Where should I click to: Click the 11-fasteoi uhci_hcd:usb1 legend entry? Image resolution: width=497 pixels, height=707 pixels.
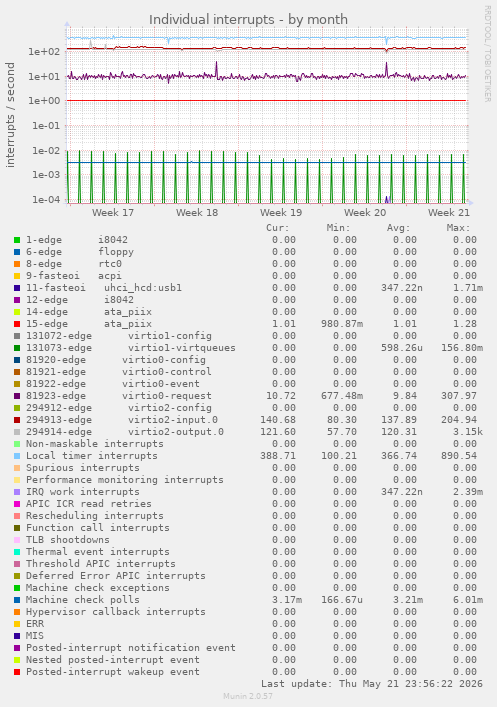point(104,288)
